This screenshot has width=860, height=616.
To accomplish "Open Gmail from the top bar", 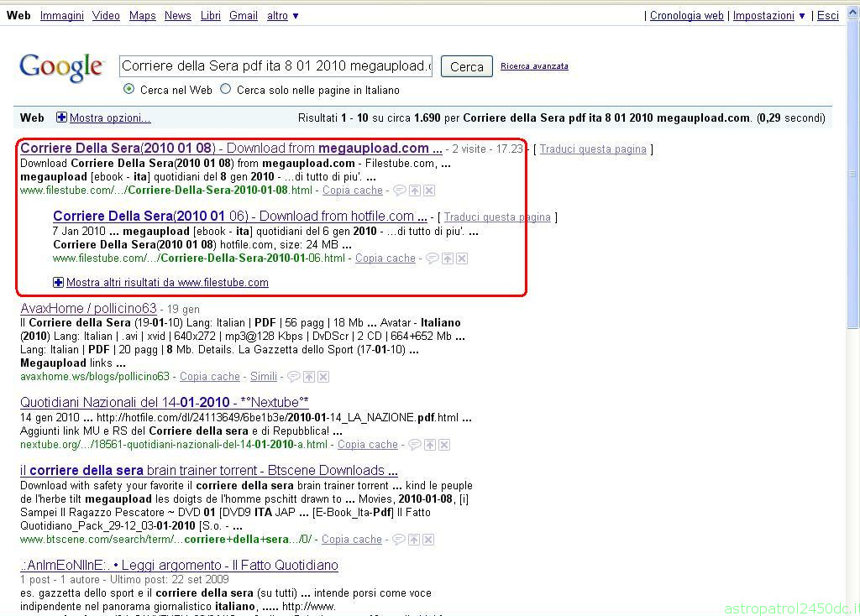I will [x=244, y=15].
